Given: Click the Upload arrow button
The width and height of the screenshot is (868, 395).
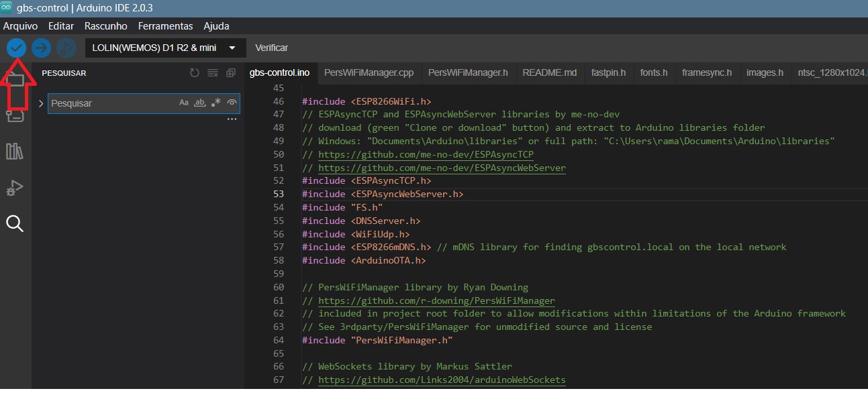Looking at the screenshot, I should [41, 48].
